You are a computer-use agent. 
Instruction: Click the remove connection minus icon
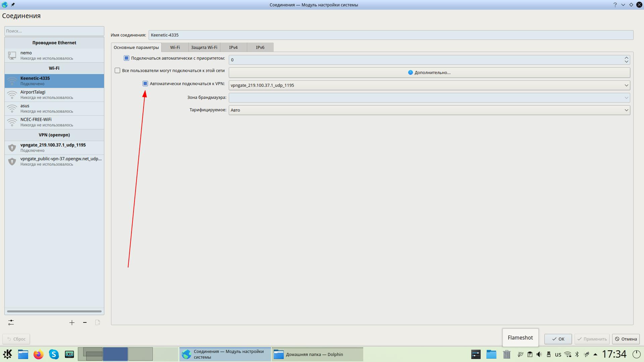[85, 322]
